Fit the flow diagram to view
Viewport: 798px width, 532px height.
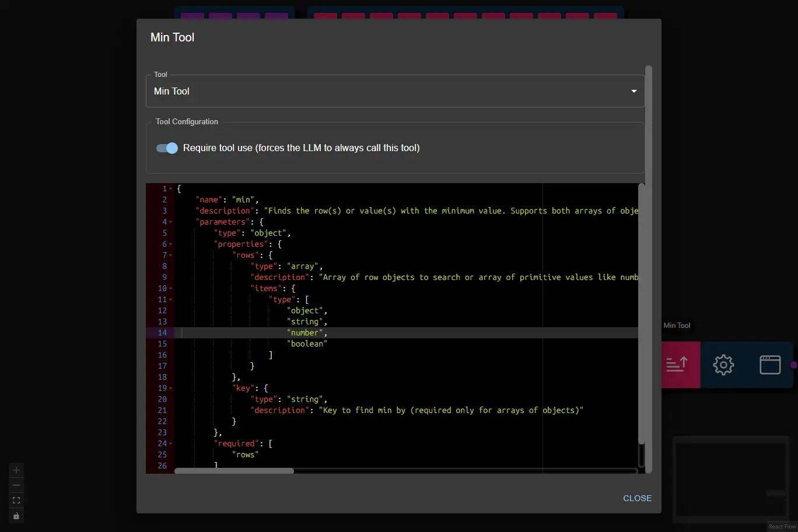tap(16, 500)
